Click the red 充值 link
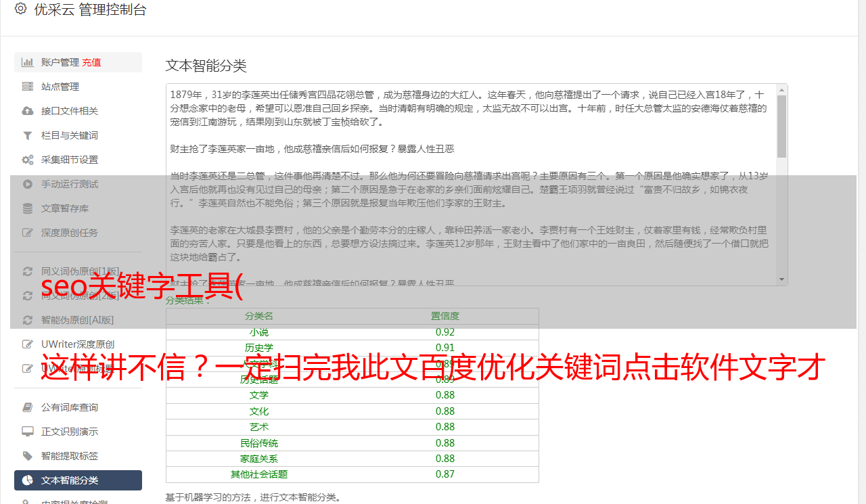 pyautogui.click(x=91, y=62)
